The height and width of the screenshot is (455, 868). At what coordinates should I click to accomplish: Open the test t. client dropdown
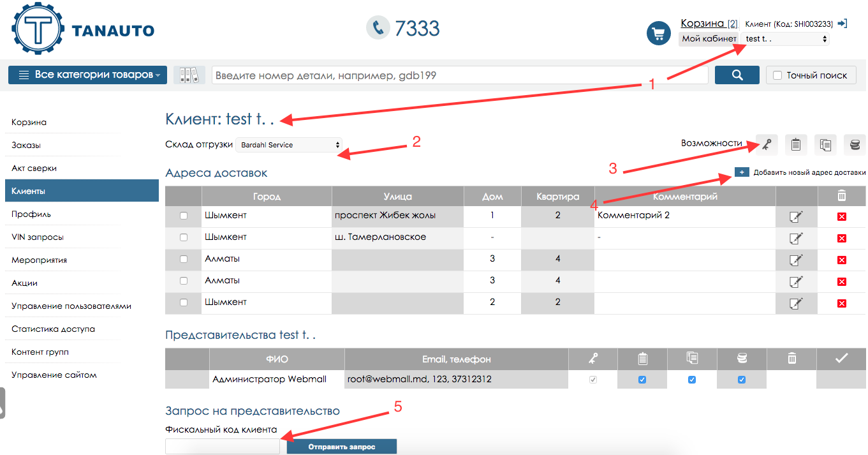785,39
